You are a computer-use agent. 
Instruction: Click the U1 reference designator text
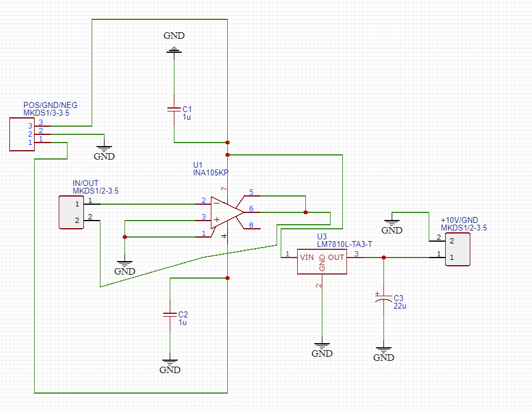click(197, 165)
